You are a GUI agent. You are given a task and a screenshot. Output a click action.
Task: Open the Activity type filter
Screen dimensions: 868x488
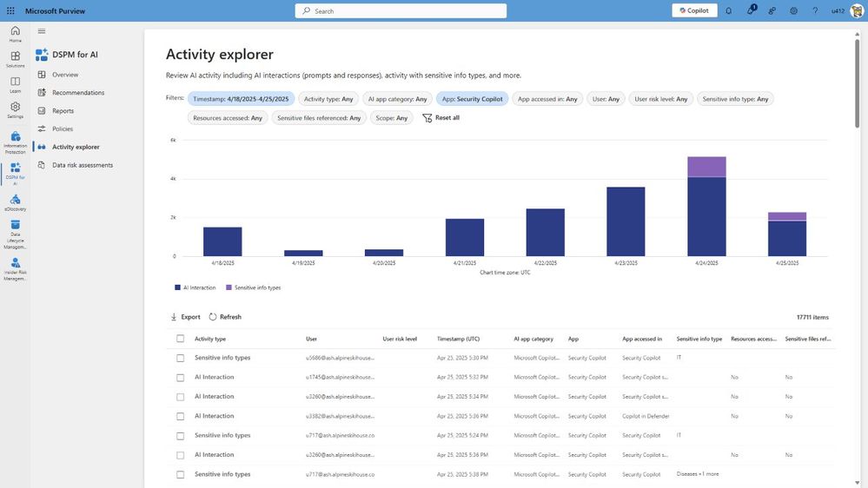coord(328,99)
